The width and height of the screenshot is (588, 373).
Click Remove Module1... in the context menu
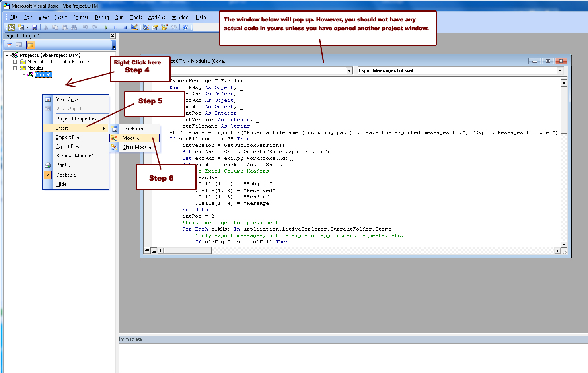click(76, 156)
